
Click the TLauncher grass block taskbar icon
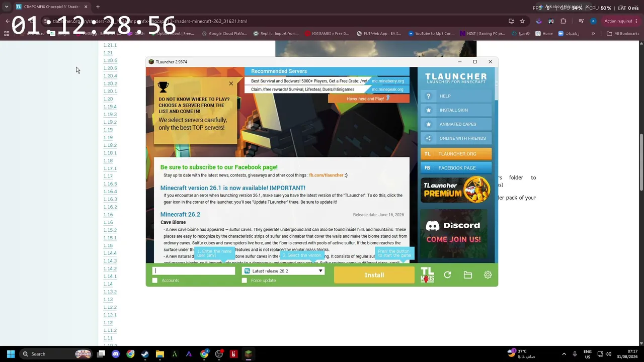(249, 354)
